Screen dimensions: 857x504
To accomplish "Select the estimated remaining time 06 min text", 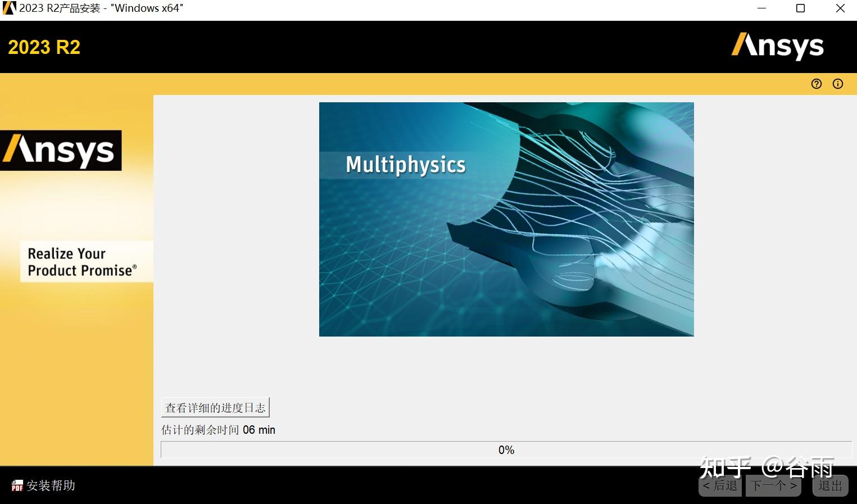I will click(218, 430).
